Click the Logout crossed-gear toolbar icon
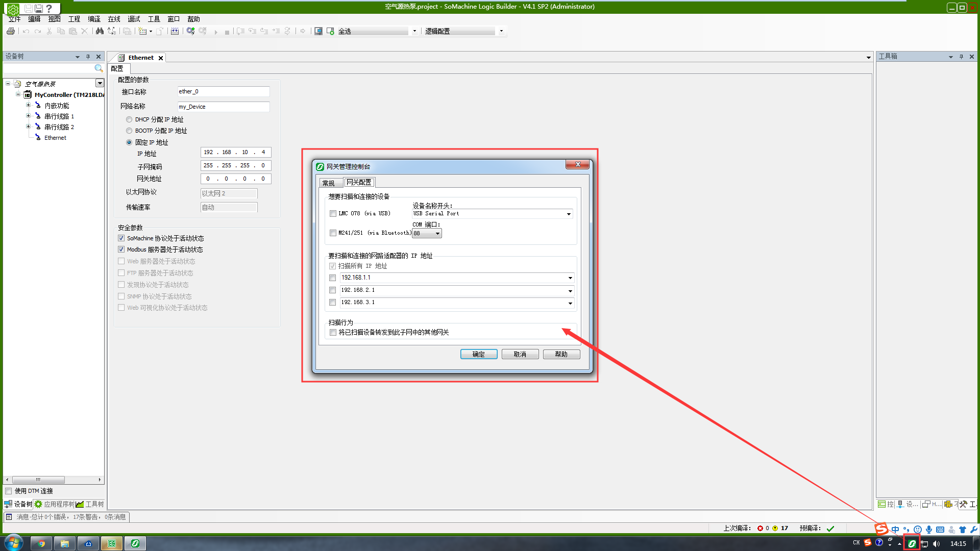This screenshot has width=980, height=551. pyautogui.click(x=203, y=31)
